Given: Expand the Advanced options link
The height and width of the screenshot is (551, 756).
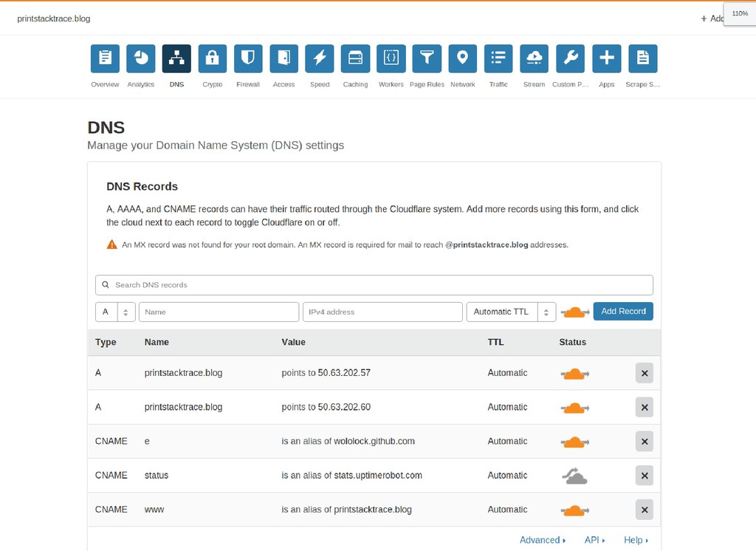Looking at the screenshot, I should coord(543,540).
